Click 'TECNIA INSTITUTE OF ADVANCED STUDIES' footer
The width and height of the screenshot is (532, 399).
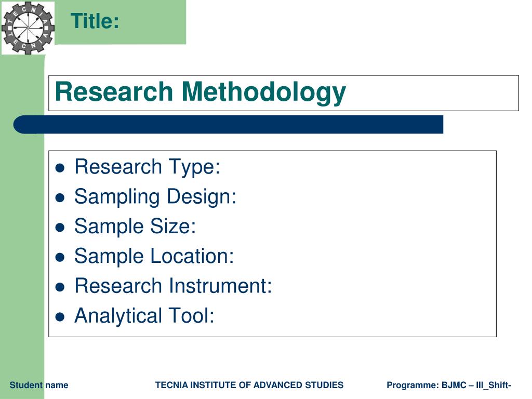(x=249, y=385)
